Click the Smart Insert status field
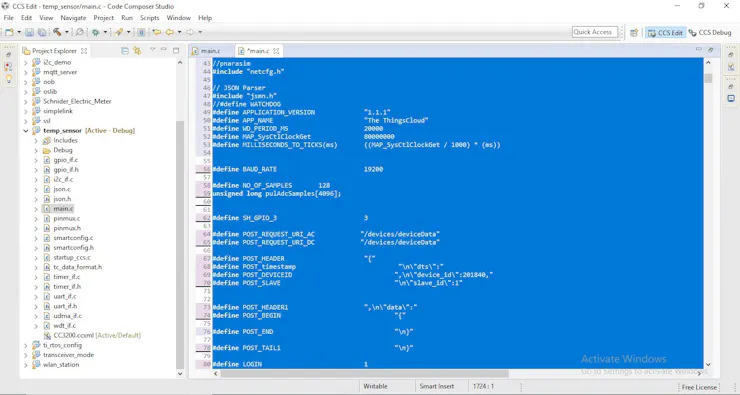Viewport: 740px width, 395px height. click(x=437, y=387)
